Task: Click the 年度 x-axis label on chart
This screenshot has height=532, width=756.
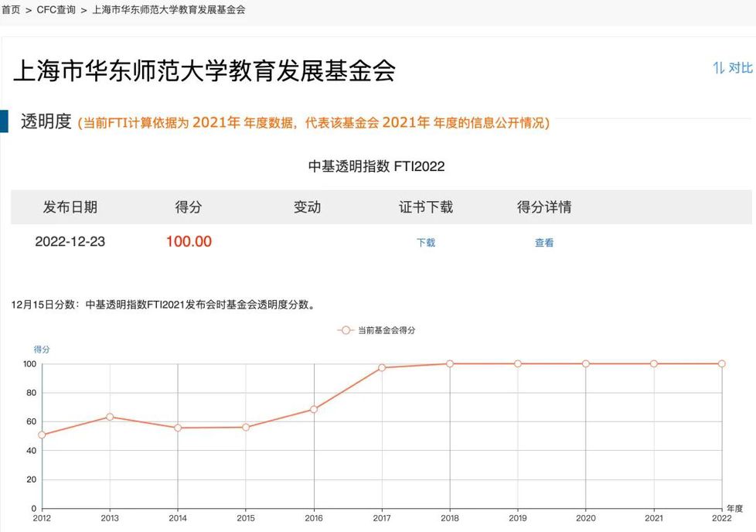Action: tap(735, 508)
